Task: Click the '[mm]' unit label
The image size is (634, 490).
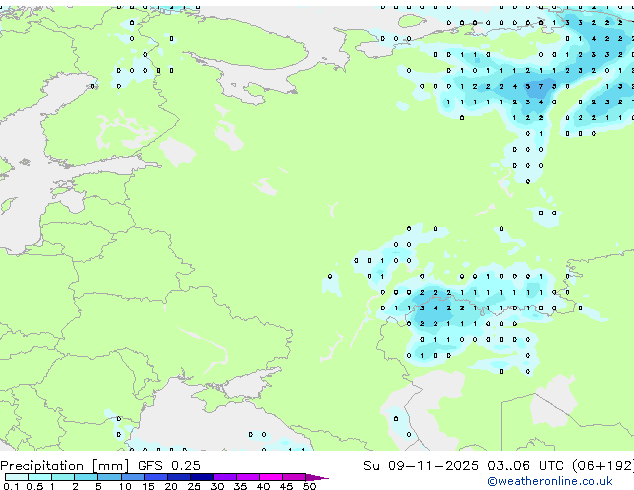Action: tap(111, 466)
